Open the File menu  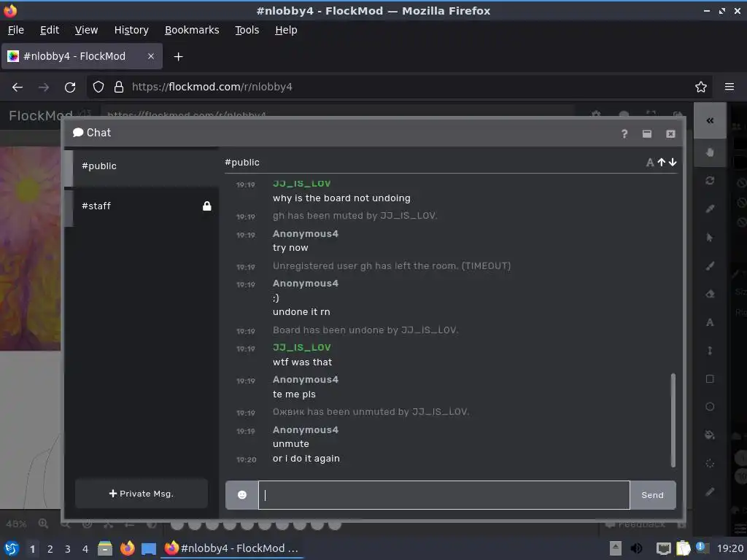coord(16,30)
